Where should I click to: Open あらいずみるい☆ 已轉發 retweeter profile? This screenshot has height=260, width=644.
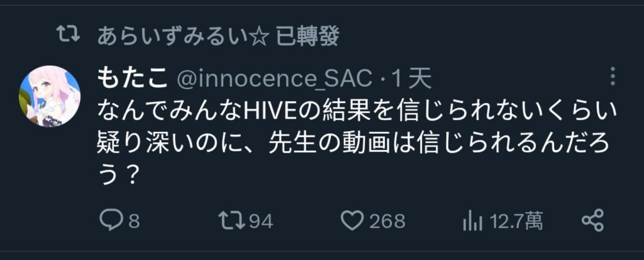[x=218, y=37]
